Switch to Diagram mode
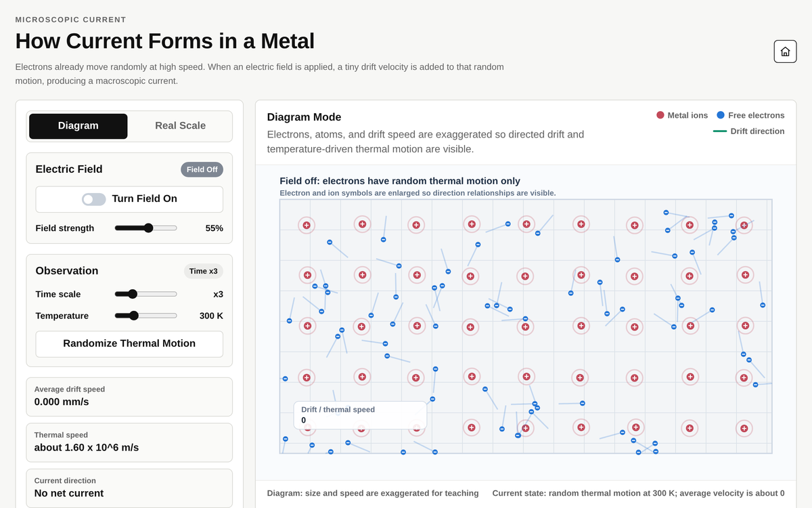The image size is (812, 508). (x=78, y=126)
